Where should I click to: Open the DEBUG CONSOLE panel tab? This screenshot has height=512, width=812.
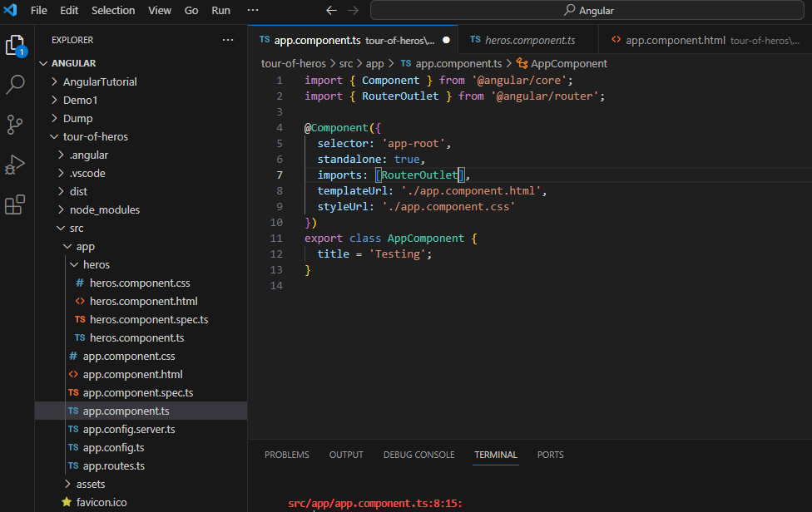[418, 455]
